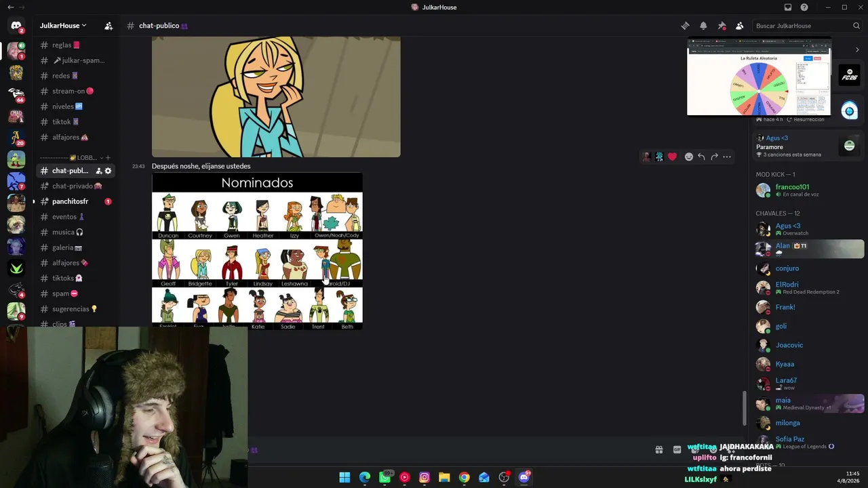
Task: Focus the Buscar JulkarHouse search field
Action: [x=807, y=26]
